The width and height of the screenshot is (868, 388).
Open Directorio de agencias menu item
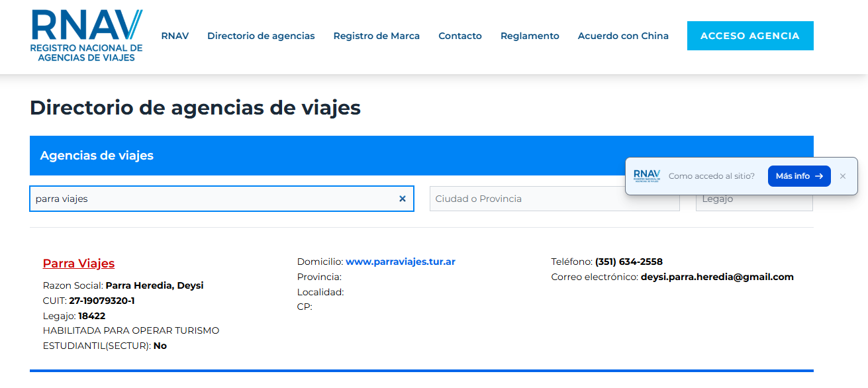click(261, 36)
